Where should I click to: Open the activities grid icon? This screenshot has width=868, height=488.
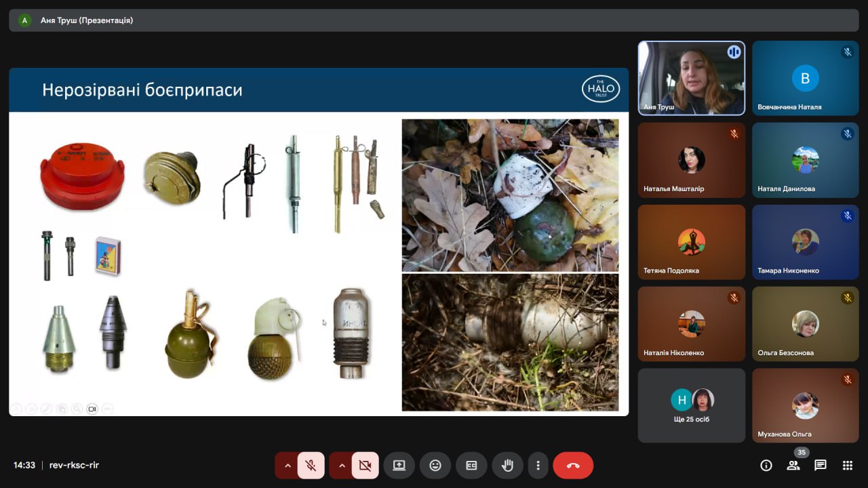[x=848, y=466]
